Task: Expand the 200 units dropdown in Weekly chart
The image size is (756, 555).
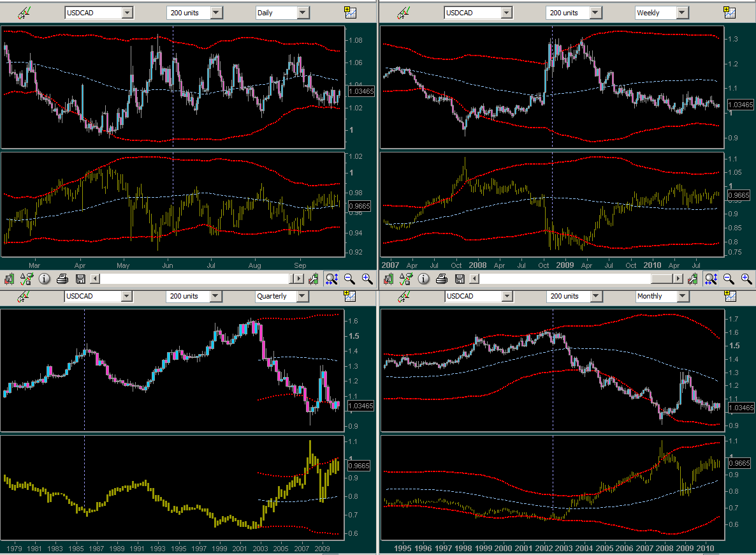Action: coord(596,13)
